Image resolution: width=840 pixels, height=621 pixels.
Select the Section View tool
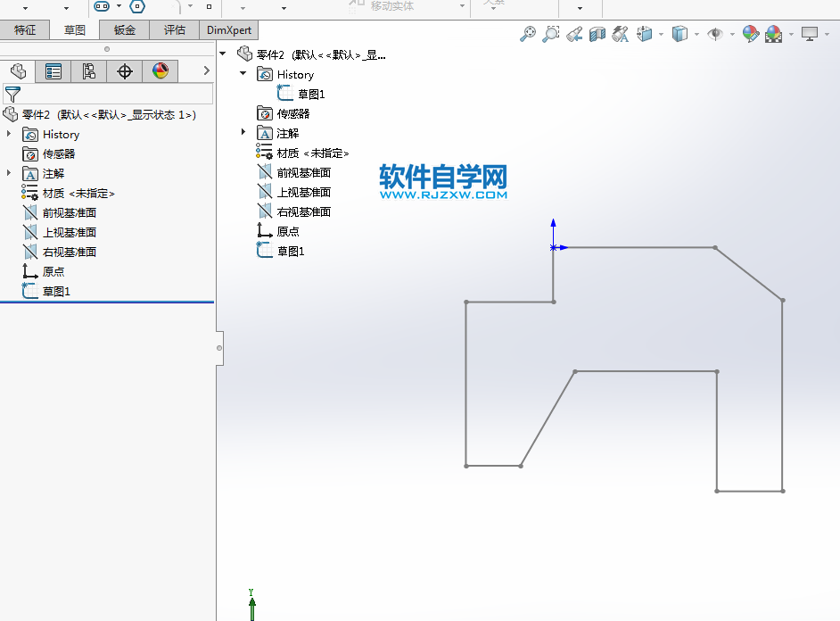pyautogui.click(x=596, y=33)
